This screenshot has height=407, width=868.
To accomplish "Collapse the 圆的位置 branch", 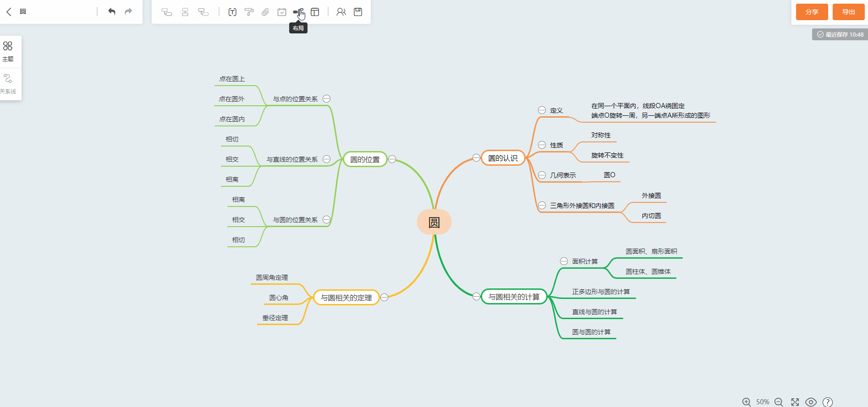I will (x=392, y=159).
